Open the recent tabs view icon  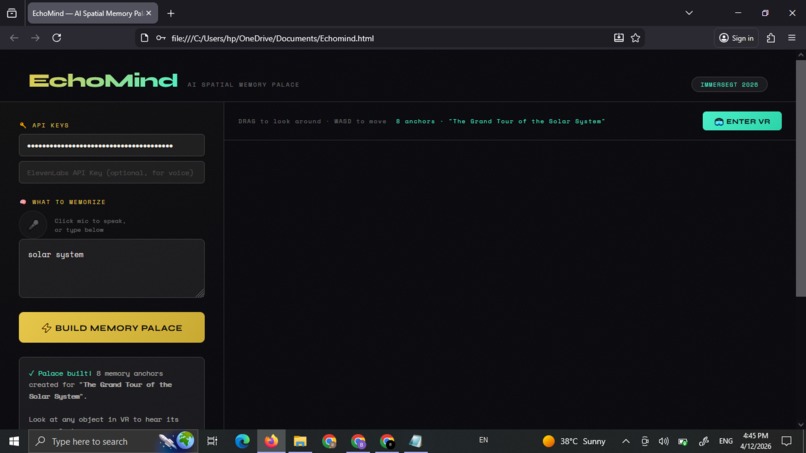[x=11, y=13]
